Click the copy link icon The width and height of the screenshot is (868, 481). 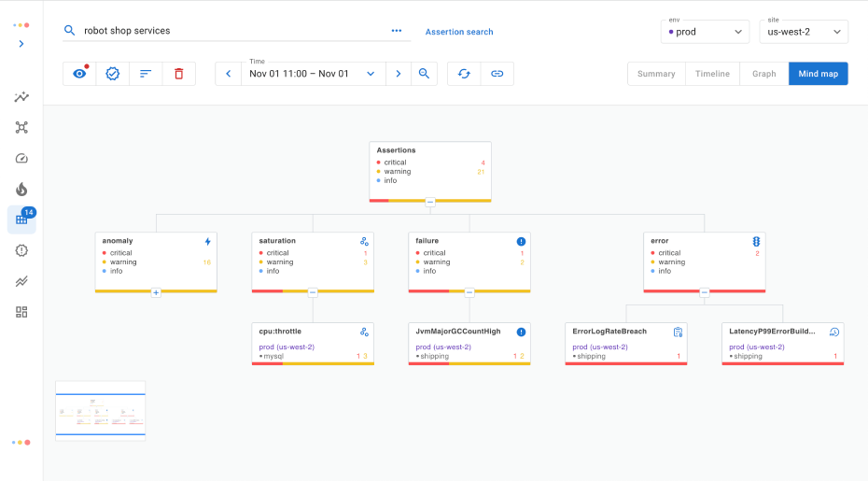pyautogui.click(x=497, y=74)
